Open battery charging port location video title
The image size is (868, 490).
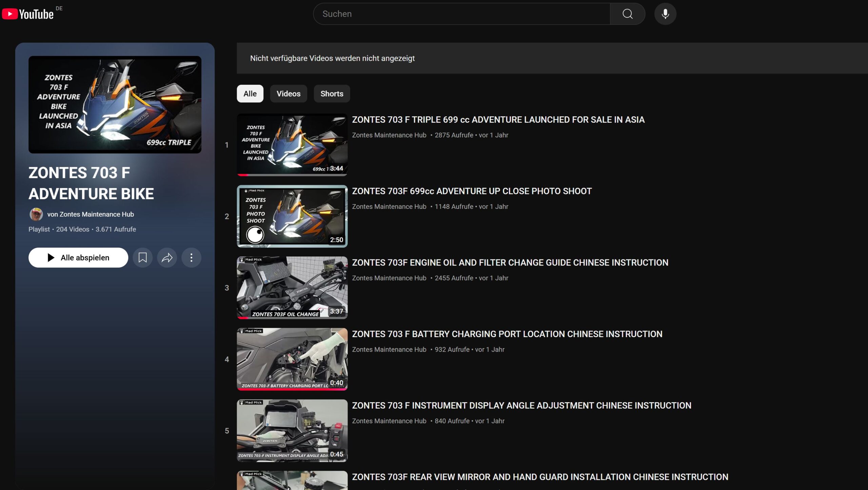point(507,334)
